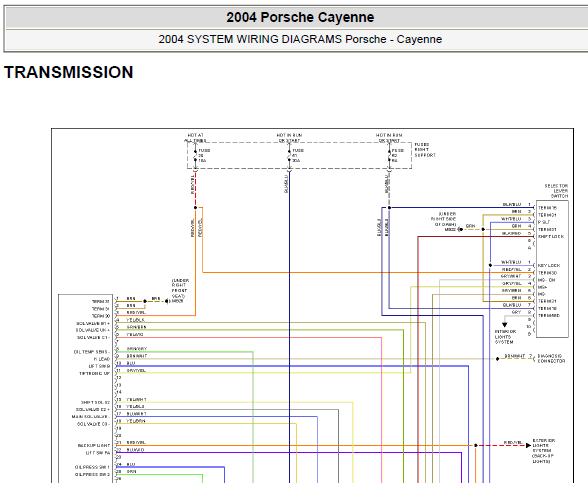Select the YEL/BRN wire label at pin 18
The width and height of the screenshot is (588, 483).
click(136, 421)
